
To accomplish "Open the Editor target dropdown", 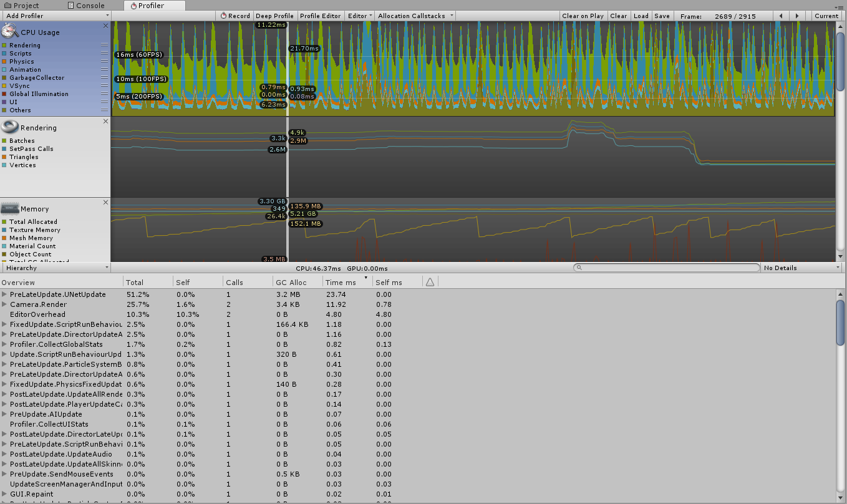I will (x=360, y=16).
